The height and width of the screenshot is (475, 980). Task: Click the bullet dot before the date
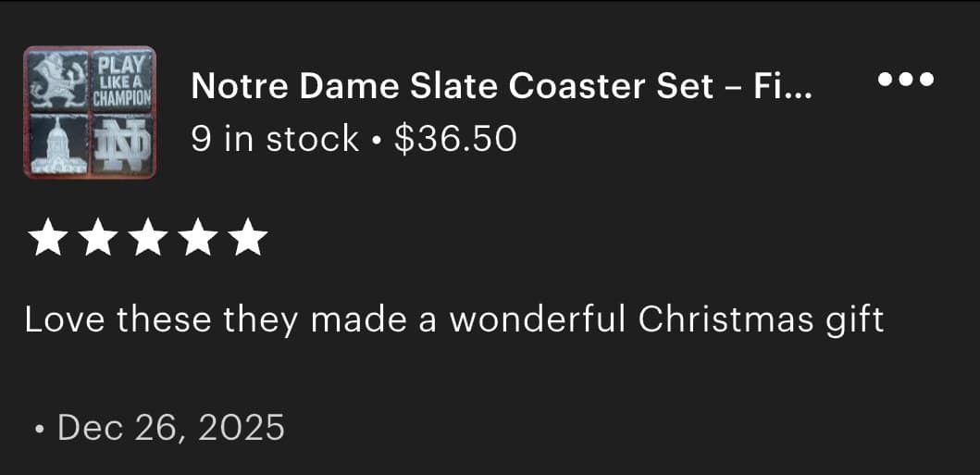[x=38, y=430]
